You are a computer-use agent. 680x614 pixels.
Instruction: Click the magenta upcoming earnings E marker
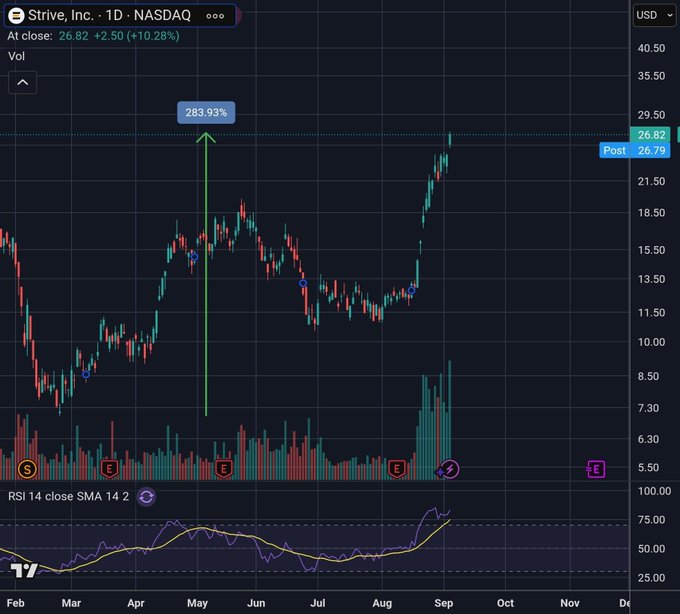click(x=596, y=469)
